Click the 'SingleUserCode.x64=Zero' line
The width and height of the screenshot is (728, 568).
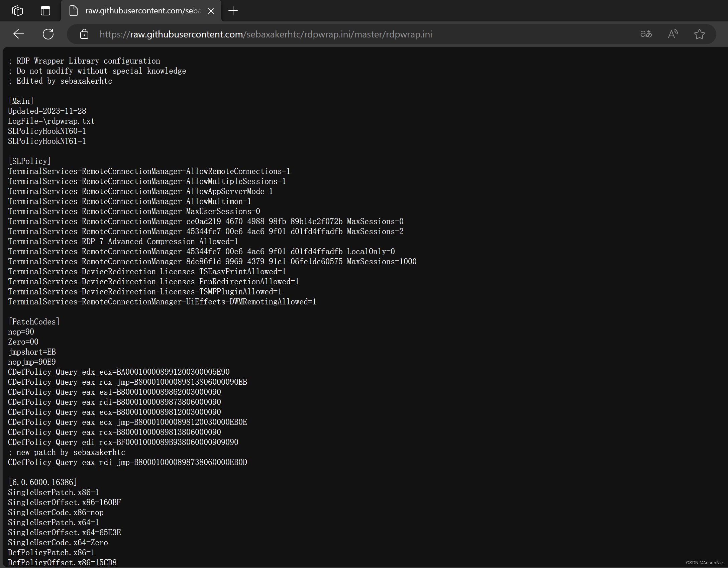click(58, 543)
